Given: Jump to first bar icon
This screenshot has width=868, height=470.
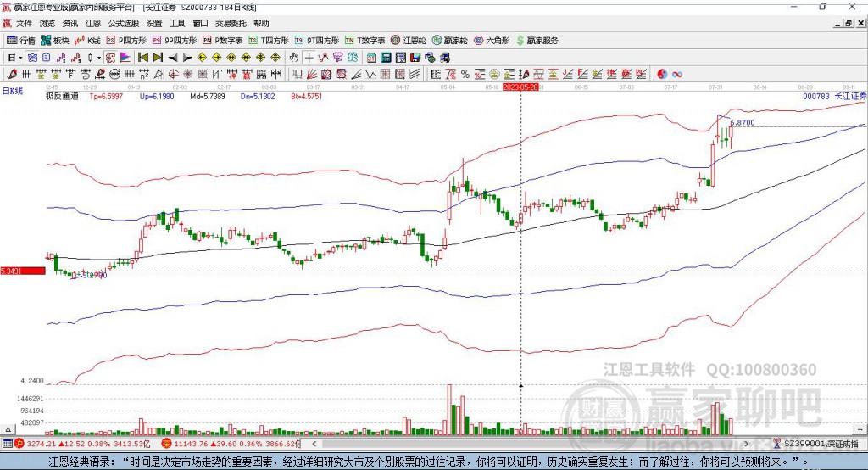Looking at the screenshot, I should [142, 58].
